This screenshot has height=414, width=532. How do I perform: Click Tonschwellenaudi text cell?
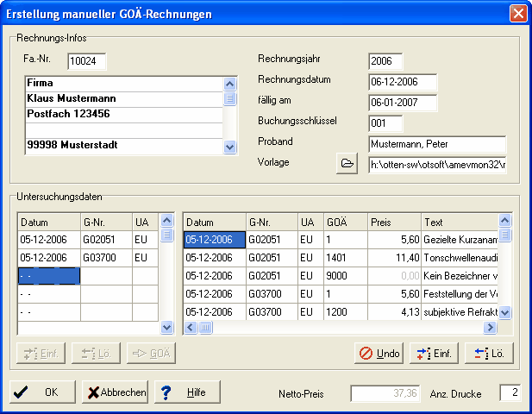(x=460, y=258)
